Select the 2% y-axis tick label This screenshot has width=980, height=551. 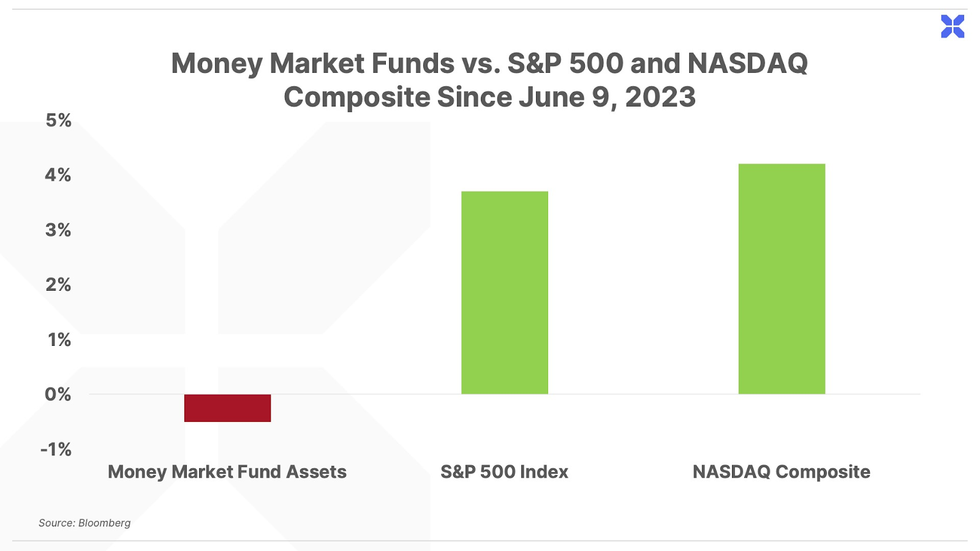(x=58, y=285)
